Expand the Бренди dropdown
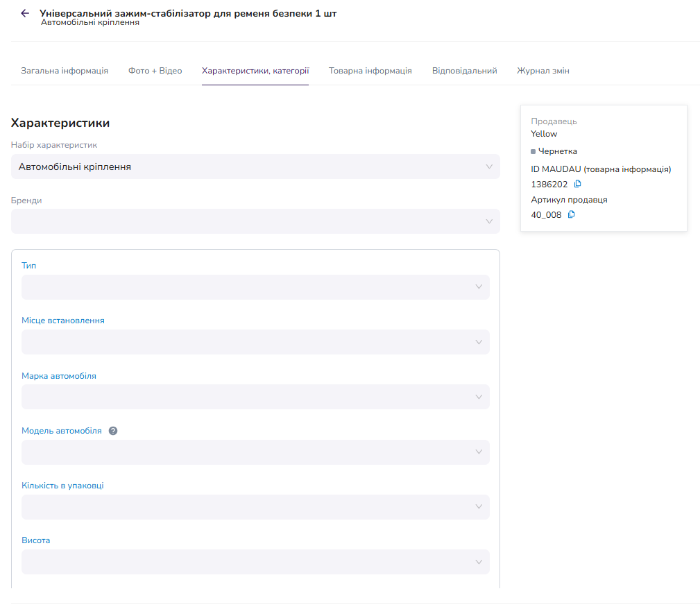The height and width of the screenshot is (607, 700). pos(255,221)
